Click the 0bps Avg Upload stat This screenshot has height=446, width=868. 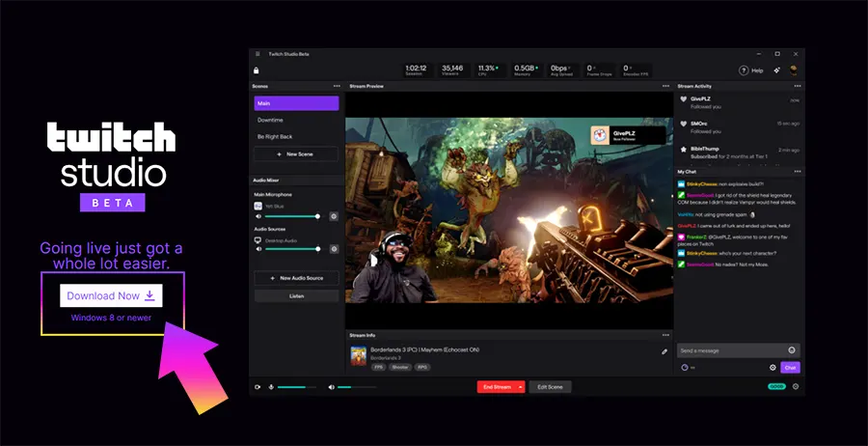click(x=560, y=70)
